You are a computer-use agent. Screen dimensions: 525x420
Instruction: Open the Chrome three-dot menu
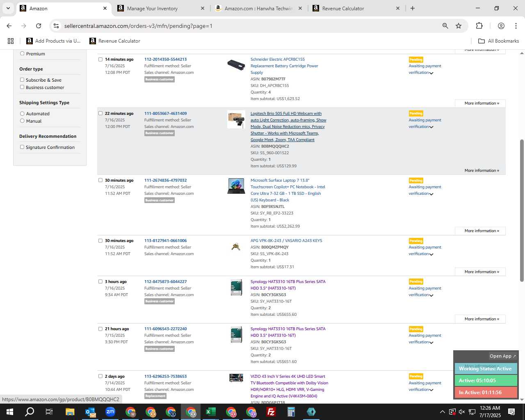516,26
